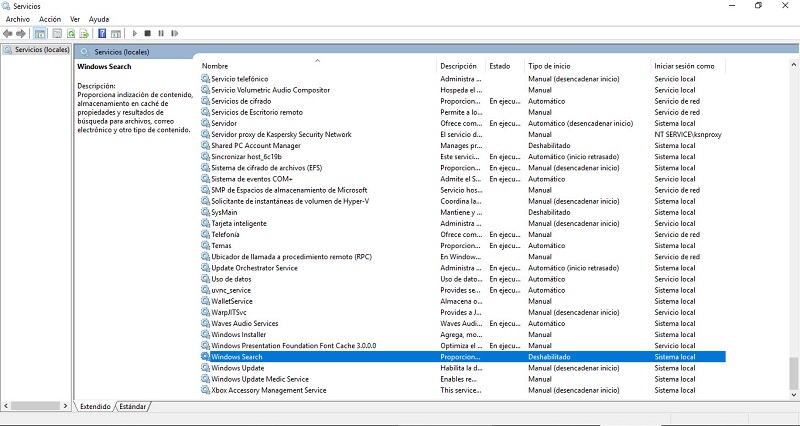Select SMP de Espacios de almacenamiento de Microsoft
800x426 pixels.
click(463, 190)
